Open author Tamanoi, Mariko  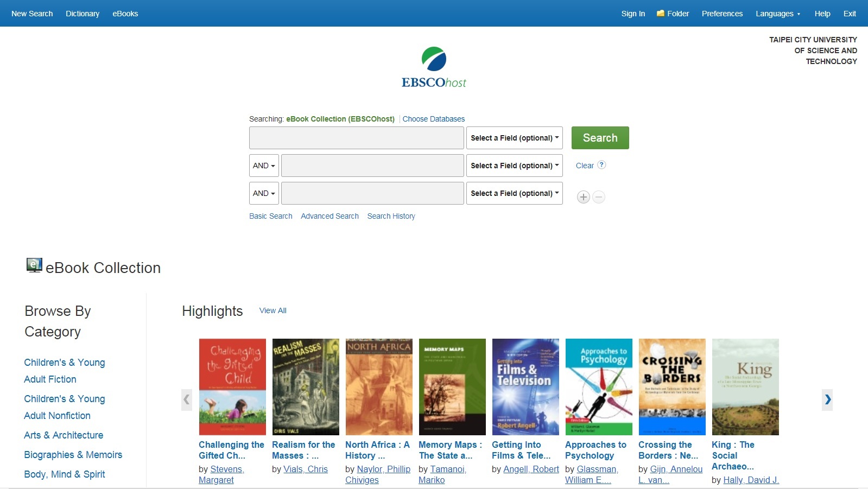coord(442,474)
